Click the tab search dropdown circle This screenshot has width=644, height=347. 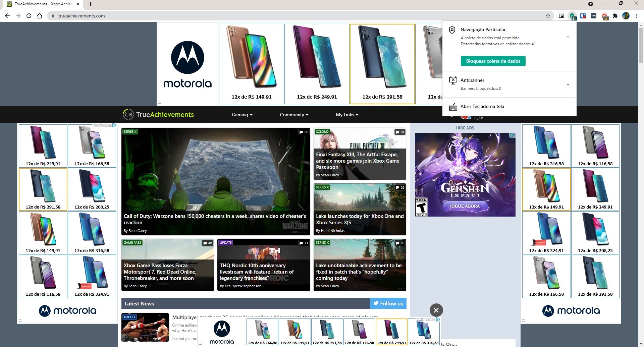[x=591, y=4]
